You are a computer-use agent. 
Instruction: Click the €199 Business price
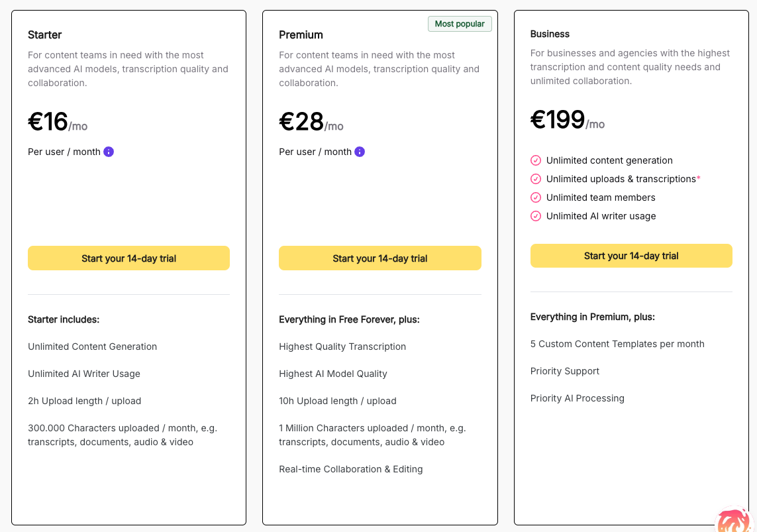click(558, 120)
